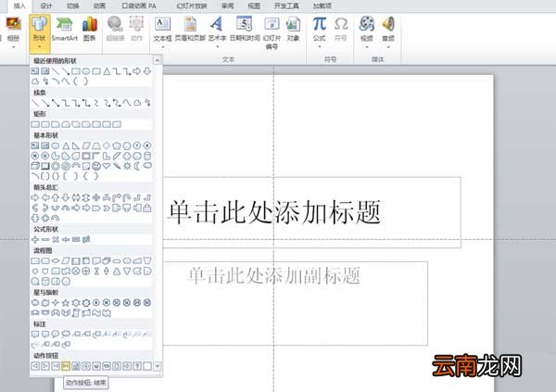Click the title placeholder 单击此处添加标题
556x392 pixels.
(x=274, y=212)
